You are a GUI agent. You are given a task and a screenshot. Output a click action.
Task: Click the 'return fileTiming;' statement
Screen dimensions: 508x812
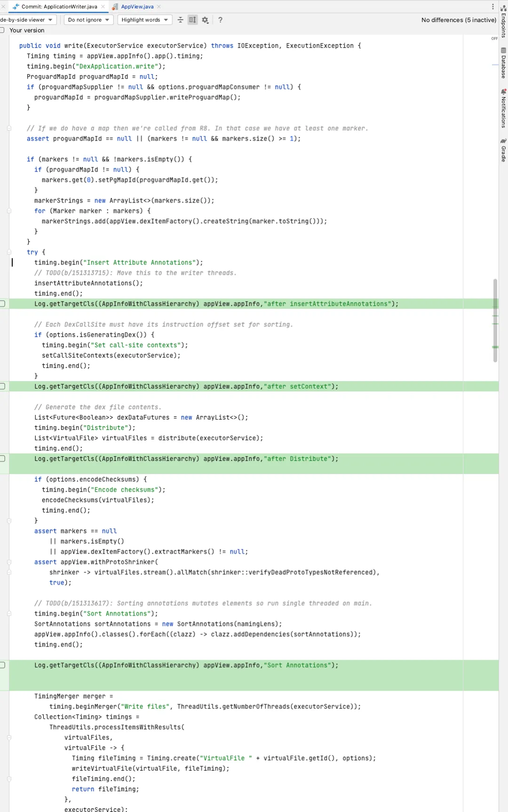pos(105,789)
